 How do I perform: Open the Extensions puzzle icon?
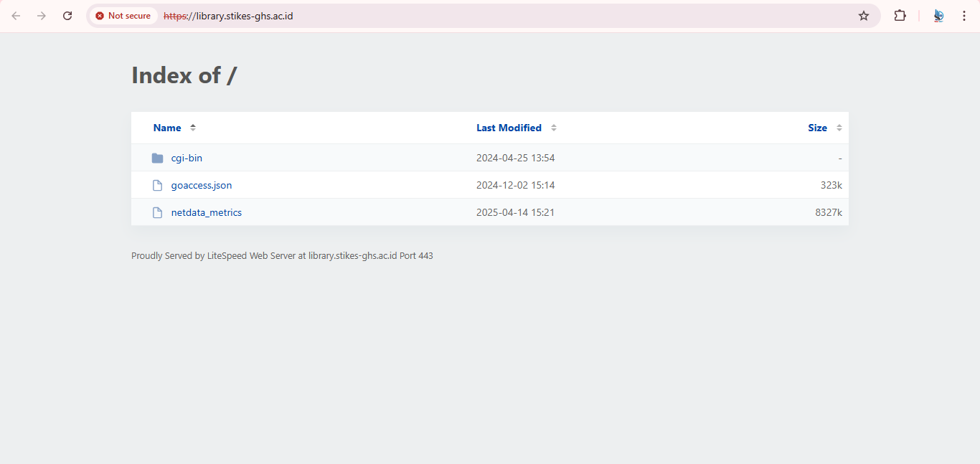[x=900, y=16]
